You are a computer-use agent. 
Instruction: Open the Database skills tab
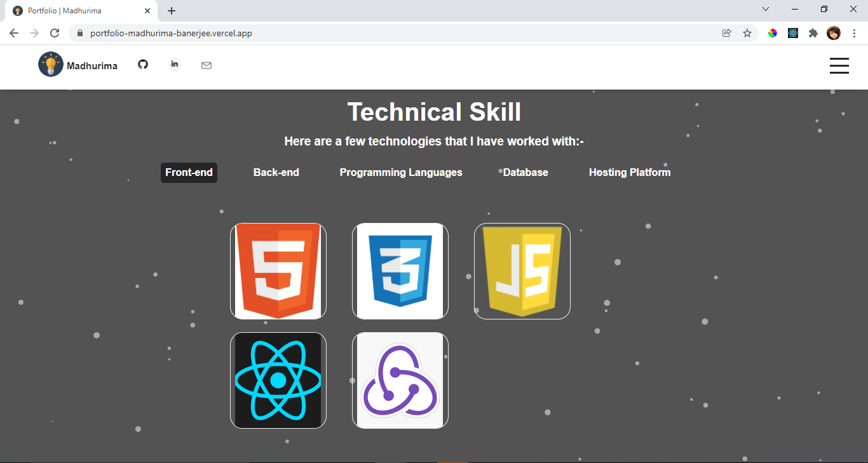(x=526, y=173)
